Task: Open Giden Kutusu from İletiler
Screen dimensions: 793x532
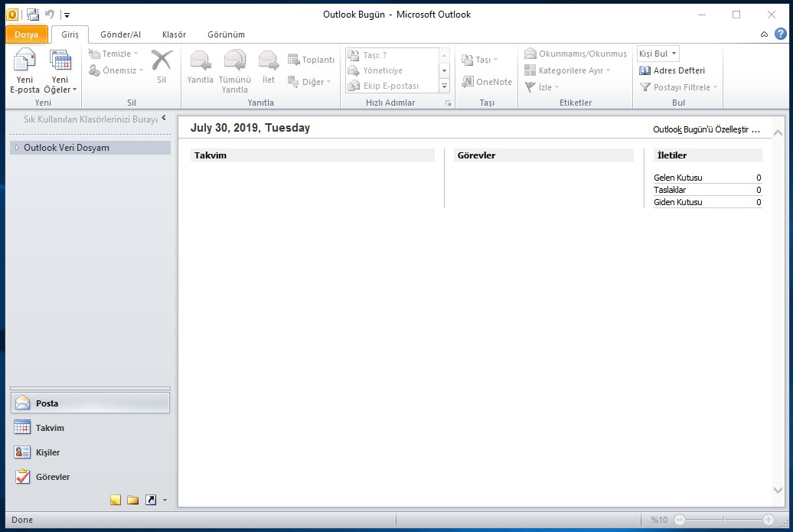Action: click(677, 202)
